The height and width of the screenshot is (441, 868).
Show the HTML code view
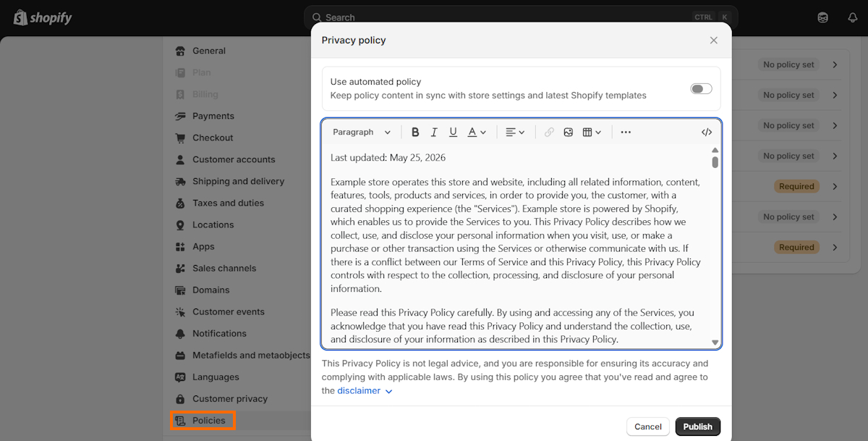pyautogui.click(x=707, y=133)
